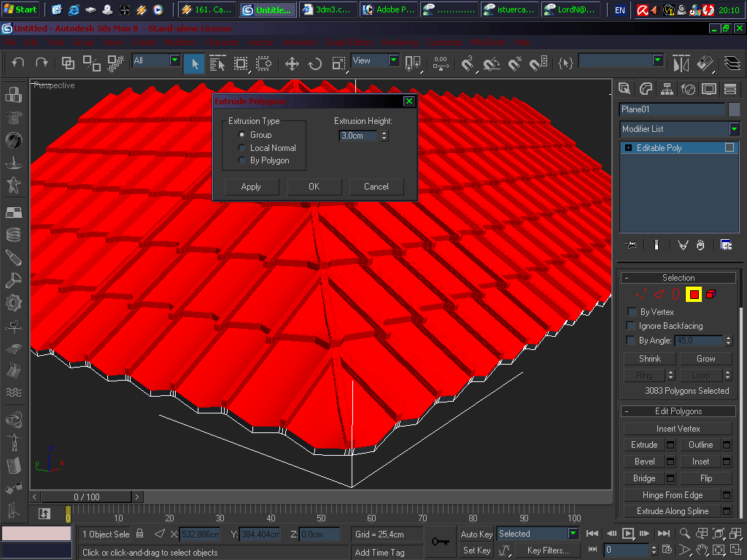Enable the Ignore Backfacing checkbox
This screenshot has height=560, width=747.
632,326
